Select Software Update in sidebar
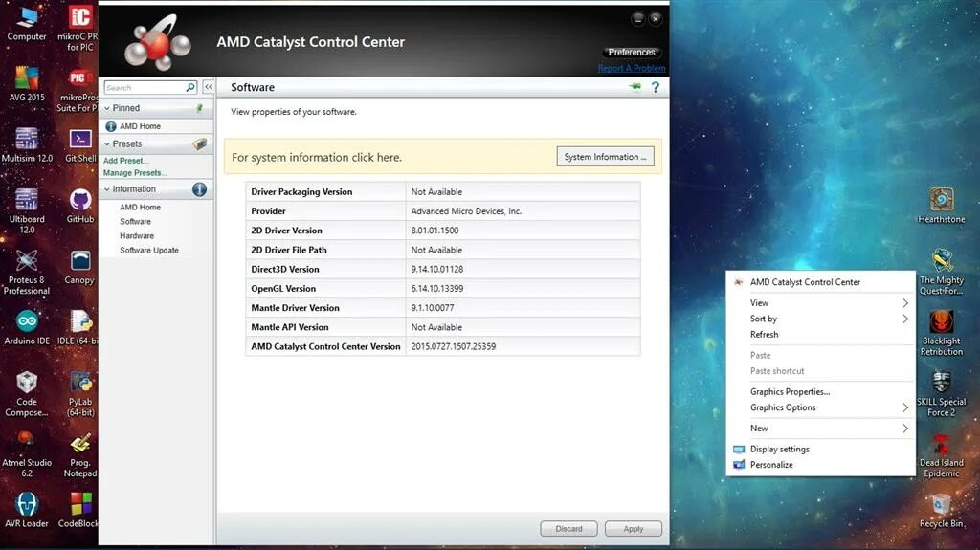 tap(149, 251)
